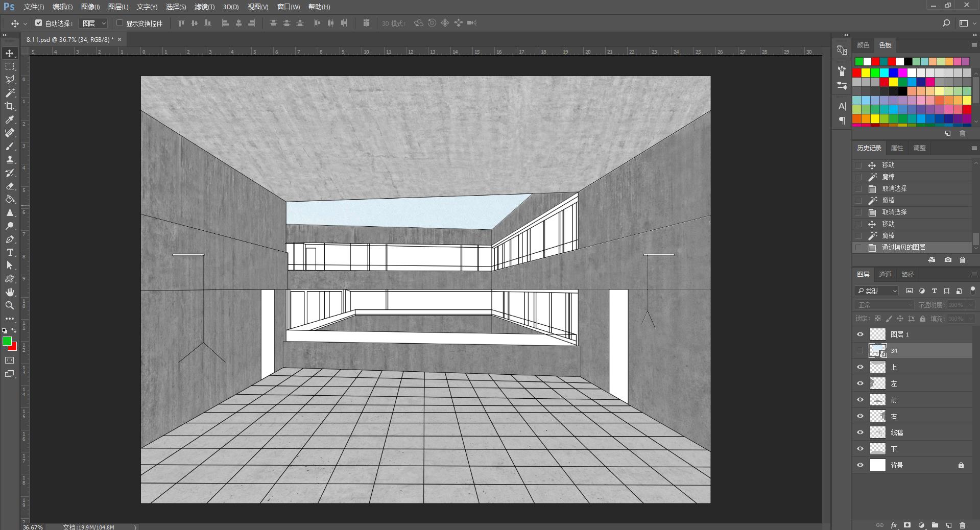Switch to the 通道 tab
The image size is (980, 530).
point(885,275)
